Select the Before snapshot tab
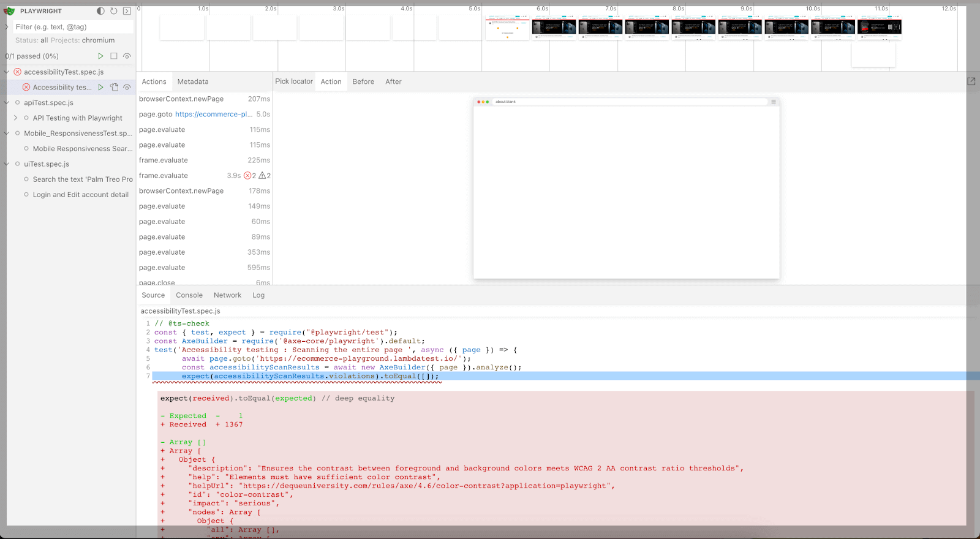Image resolution: width=980 pixels, height=539 pixels. [363, 81]
